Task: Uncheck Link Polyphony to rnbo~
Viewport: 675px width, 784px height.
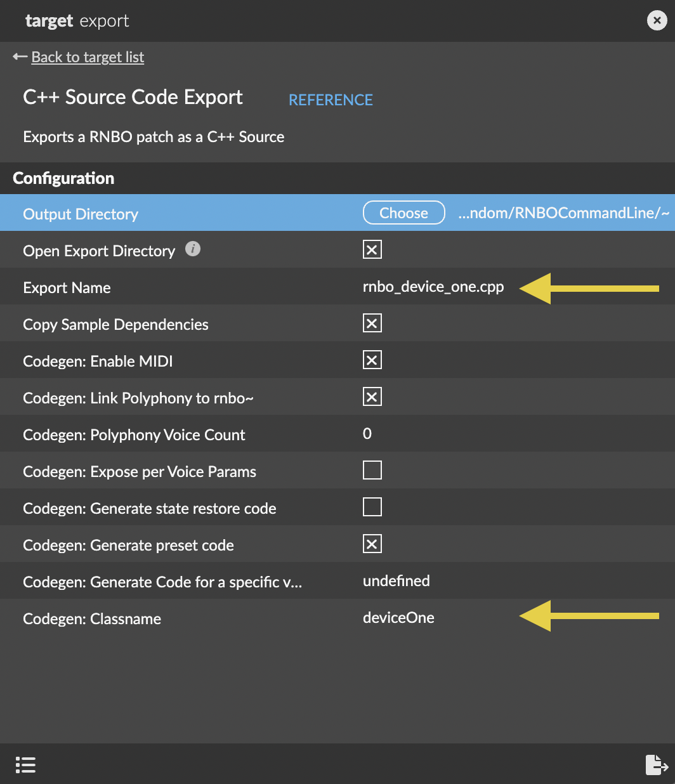Action: click(x=372, y=396)
